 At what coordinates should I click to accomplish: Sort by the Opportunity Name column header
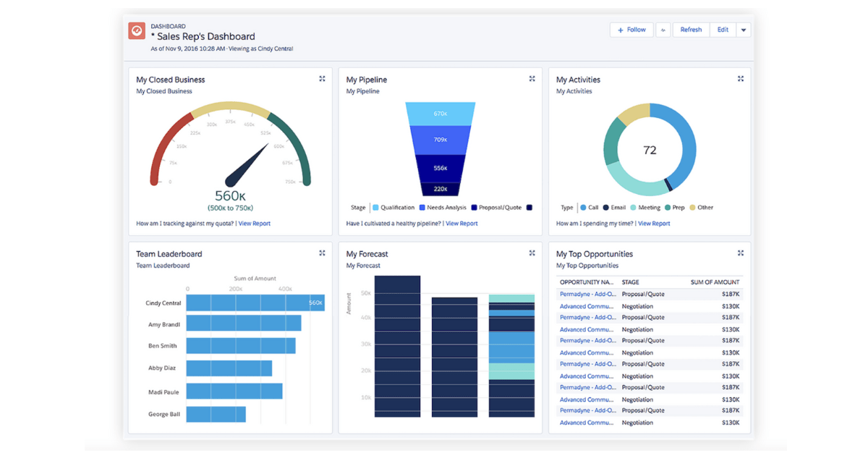[x=587, y=282]
